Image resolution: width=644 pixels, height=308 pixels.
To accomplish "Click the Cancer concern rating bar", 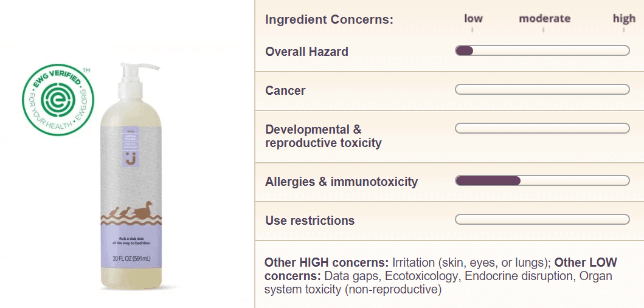I will pos(542,89).
